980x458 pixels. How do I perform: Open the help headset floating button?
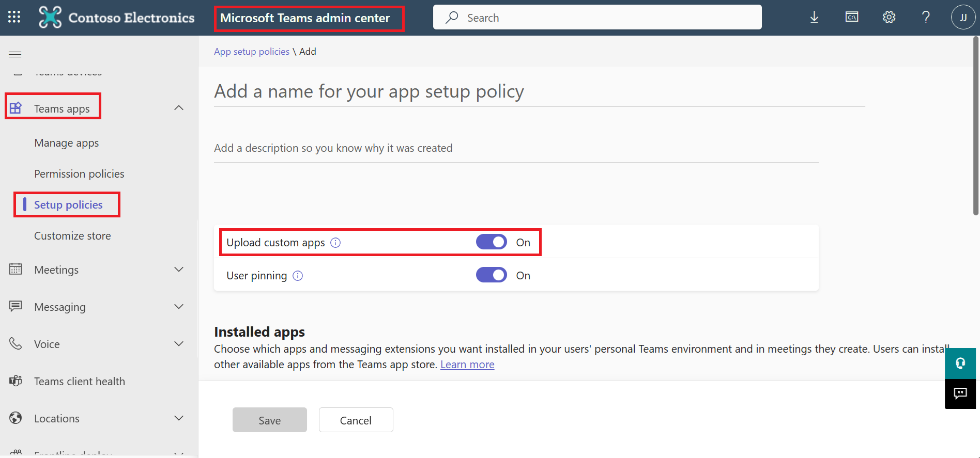960,364
